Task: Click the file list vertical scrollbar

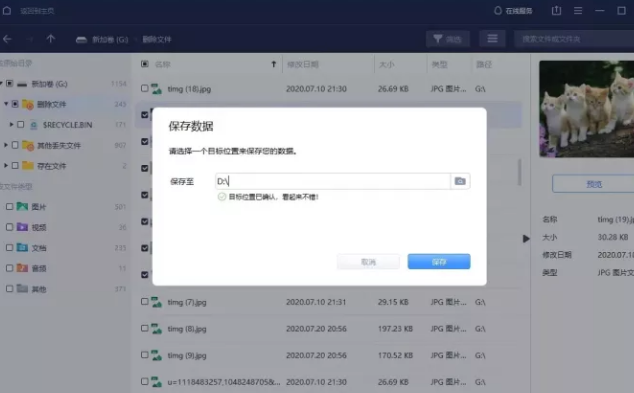Action: pos(519,172)
